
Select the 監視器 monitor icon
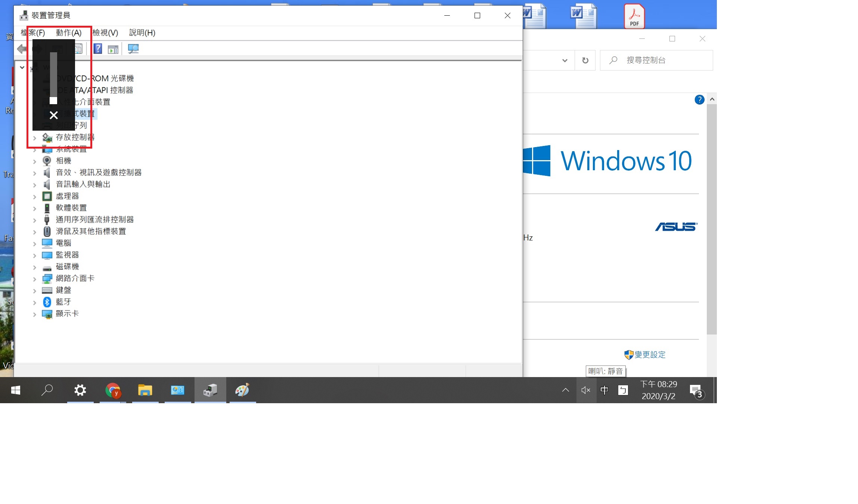point(47,255)
